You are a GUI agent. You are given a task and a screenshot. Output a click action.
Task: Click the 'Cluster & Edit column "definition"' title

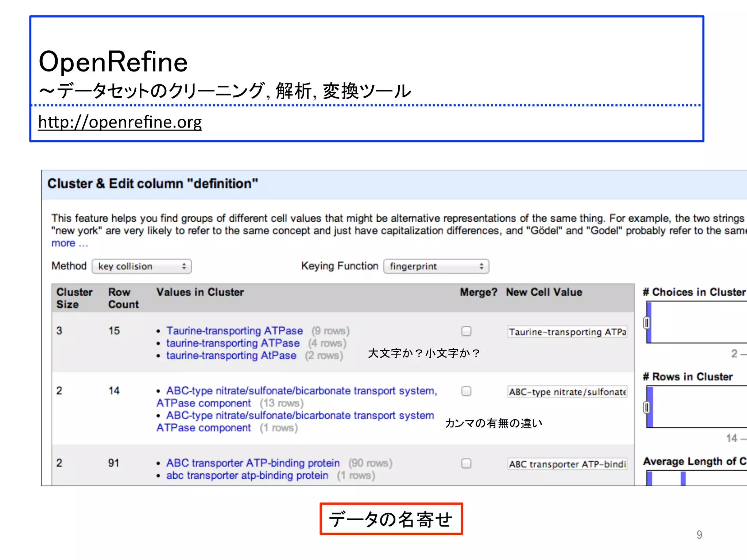click(x=153, y=183)
